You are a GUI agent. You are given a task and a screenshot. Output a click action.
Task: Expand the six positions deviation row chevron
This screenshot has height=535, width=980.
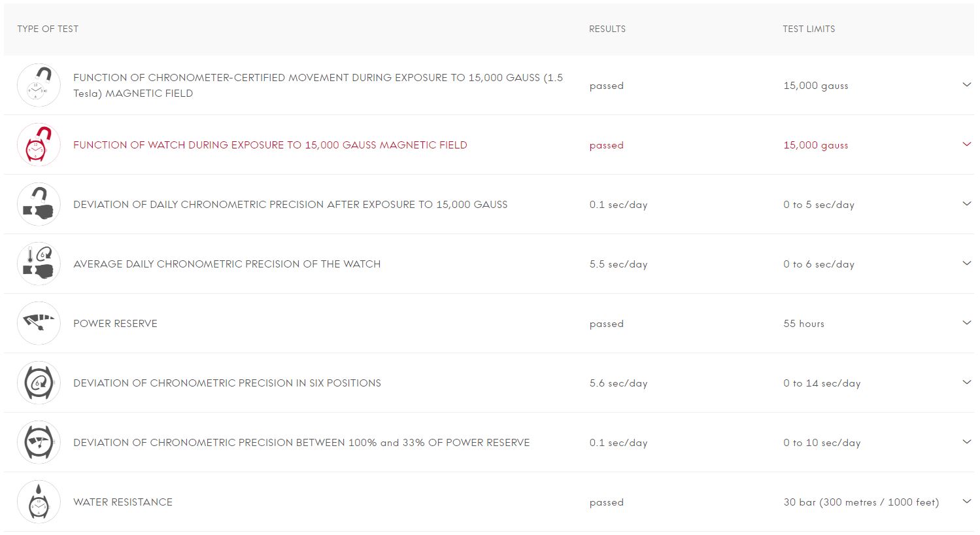[x=966, y=383]
